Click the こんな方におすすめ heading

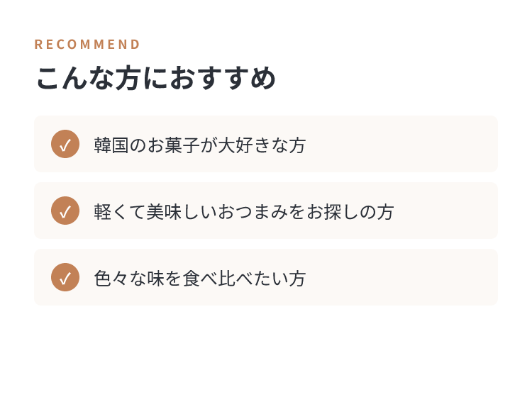coord(156,78)
